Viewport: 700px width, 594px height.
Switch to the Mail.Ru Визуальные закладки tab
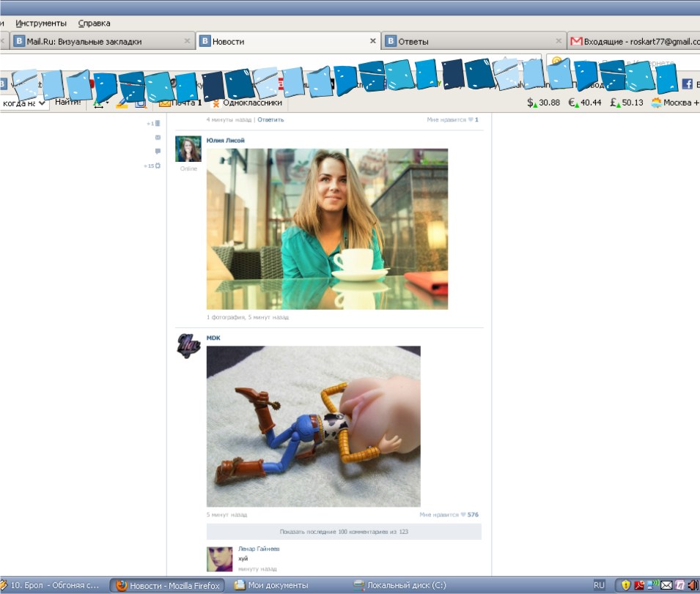102,41
